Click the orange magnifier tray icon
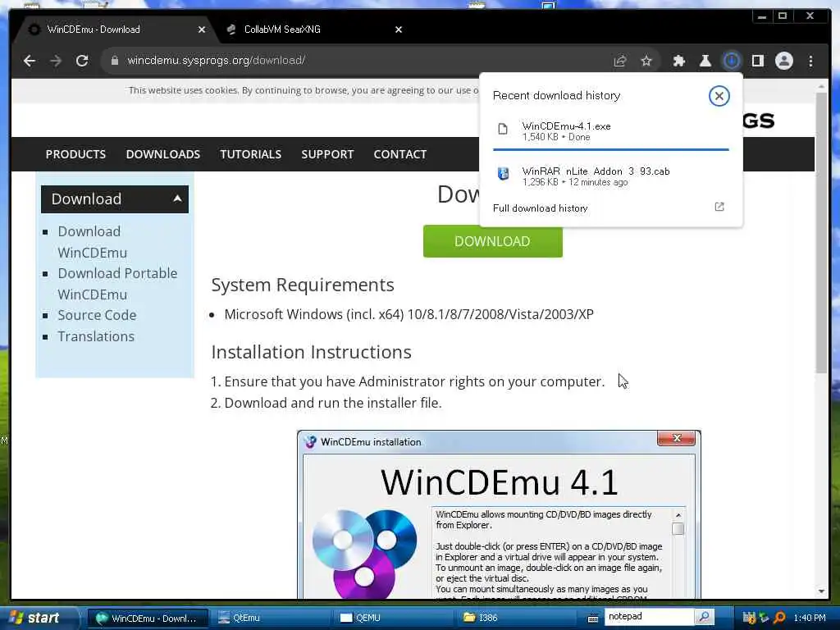This screenshot has width=840, height=630. pos(779,618)
